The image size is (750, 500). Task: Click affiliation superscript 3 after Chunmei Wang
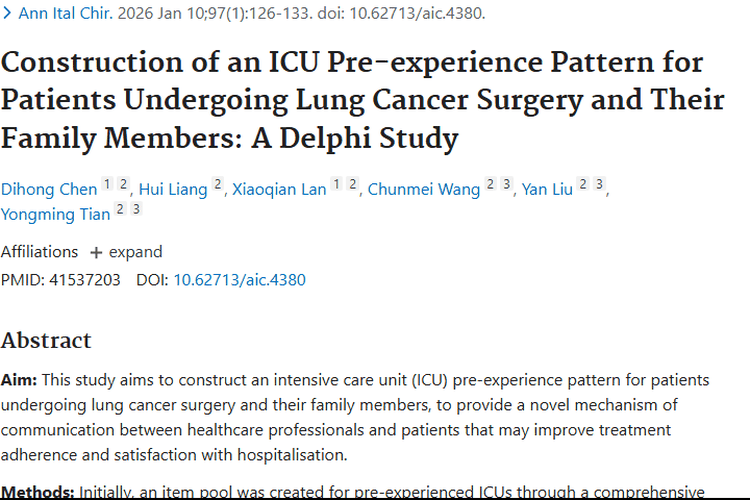507,186
